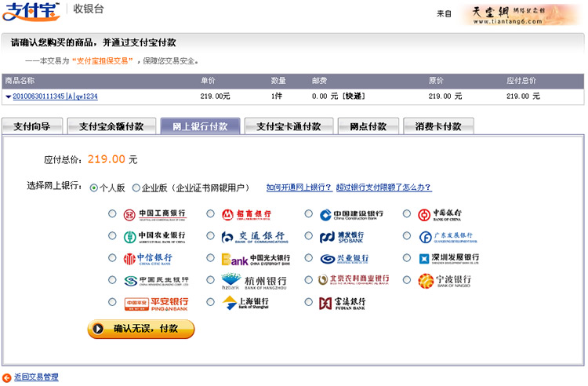Click the China Construction Bank logo

coord(351,214)
